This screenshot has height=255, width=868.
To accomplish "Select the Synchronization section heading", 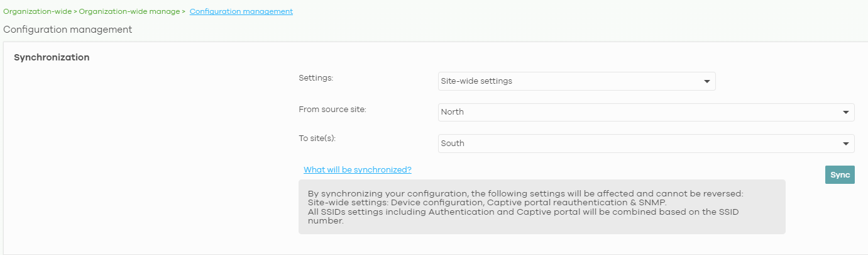I will (x=52, y=57).
